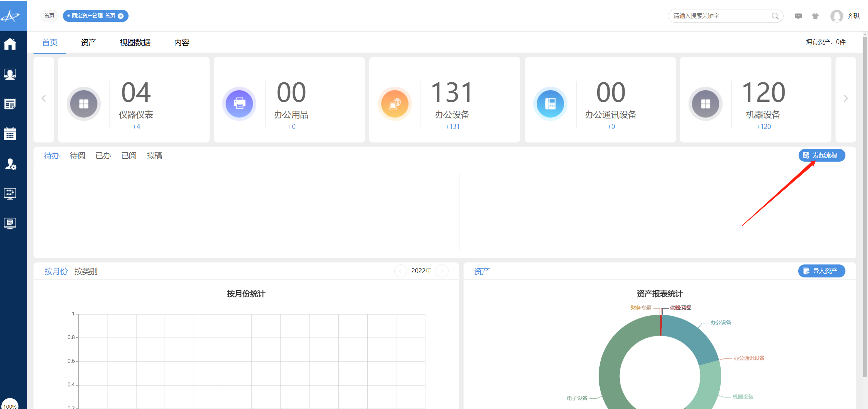This screenshot has width=868, height=409.
Task: Open the 首页 navigation tab
Action: (50, 42)
